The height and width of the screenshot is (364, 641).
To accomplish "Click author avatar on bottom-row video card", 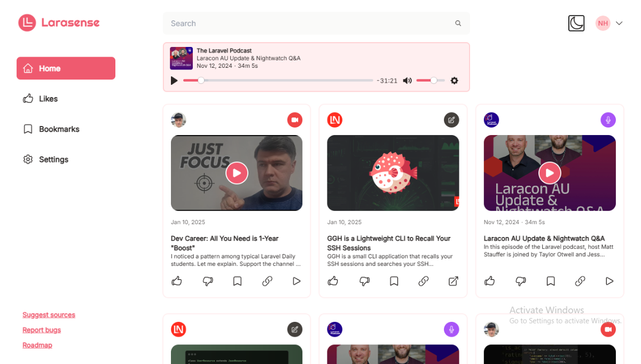I will (x=491, y=329).
